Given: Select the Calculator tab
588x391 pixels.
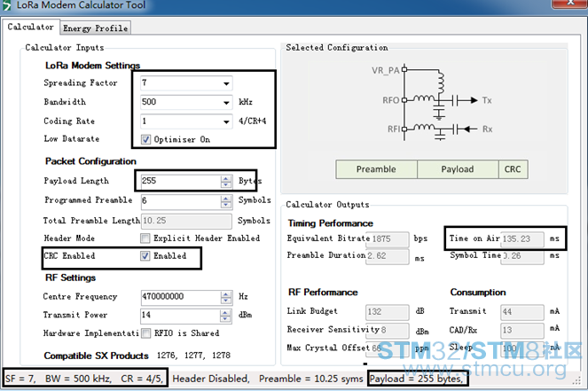Looking at the screenshot, I should pyautogui.click(x=31, y=27).
